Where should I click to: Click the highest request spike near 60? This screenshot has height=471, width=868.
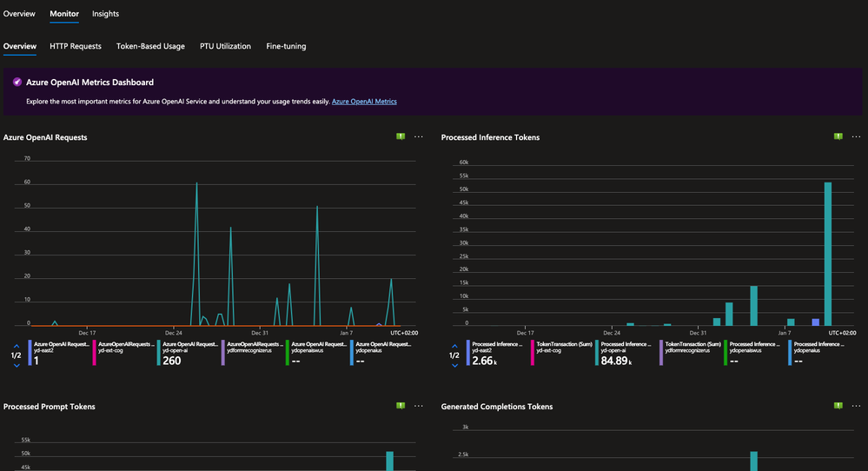(196, 183)
